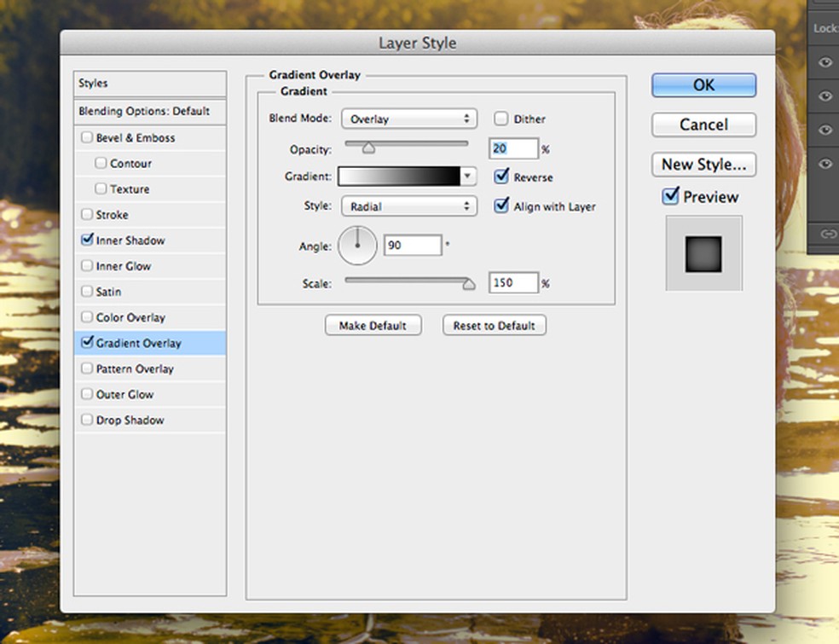
Task: Open the gradient Style dropdown
Action: click(x=408, y=206)
